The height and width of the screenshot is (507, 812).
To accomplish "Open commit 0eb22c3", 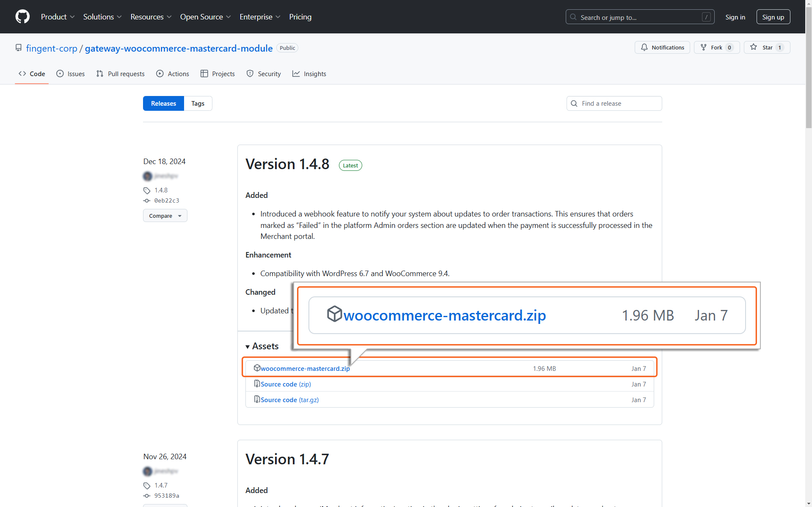I will [167, 200].
